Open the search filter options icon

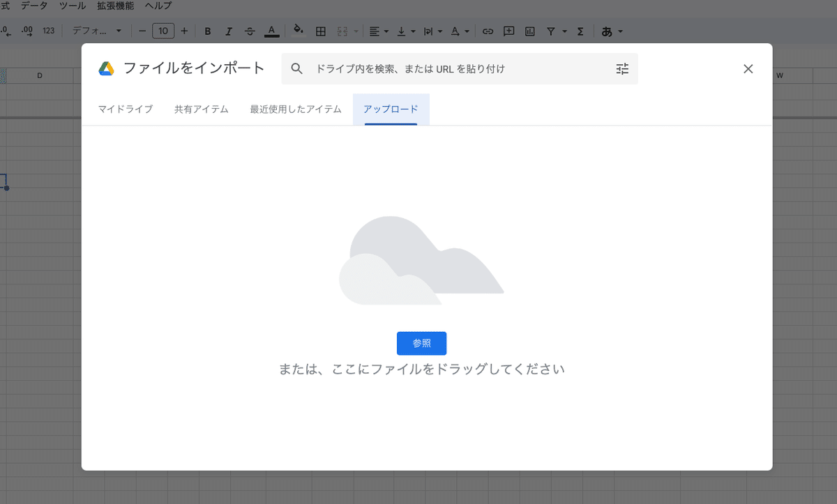click(x=622, y=68)
